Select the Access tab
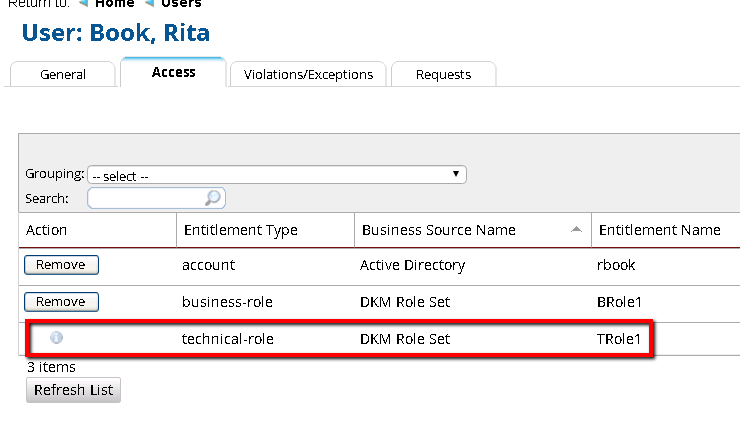Screen dimensions: 740x421 (173, 72)
